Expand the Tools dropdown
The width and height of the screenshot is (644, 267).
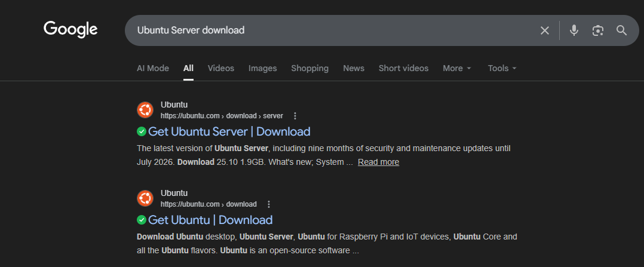click(x=502, y=68)
